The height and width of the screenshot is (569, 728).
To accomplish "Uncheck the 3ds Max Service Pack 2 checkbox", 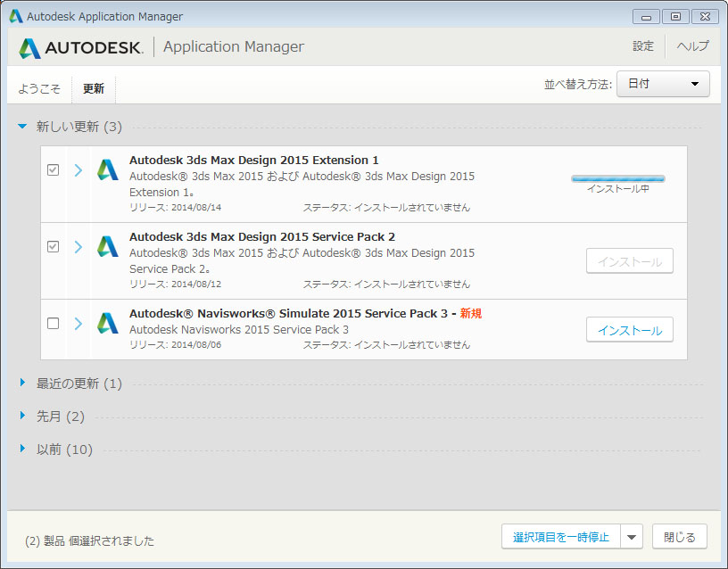I will [x=54, y=247].
